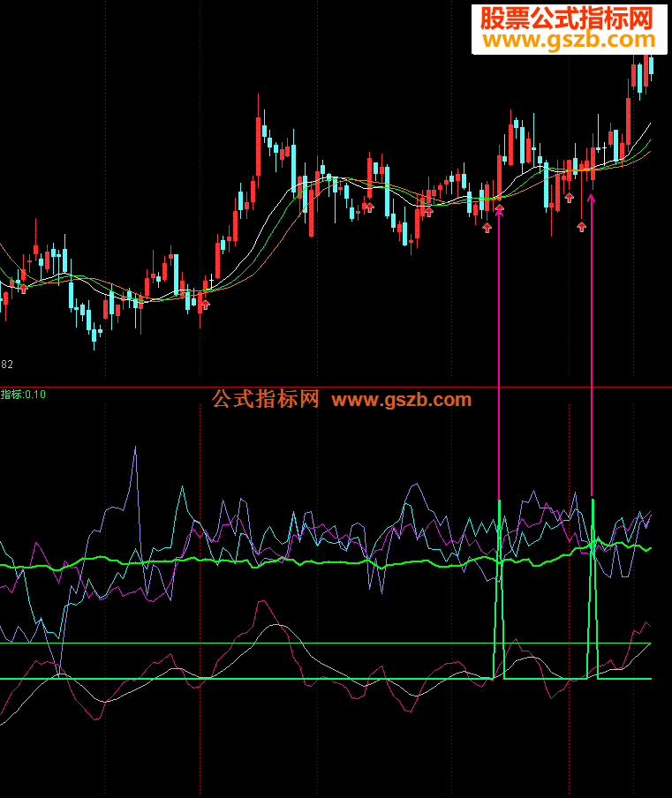The height and width of the screenshot is (798, 672).
Task: Click the tall red candle at the mid-chart price peak
Action: click(x=258, y=135)
